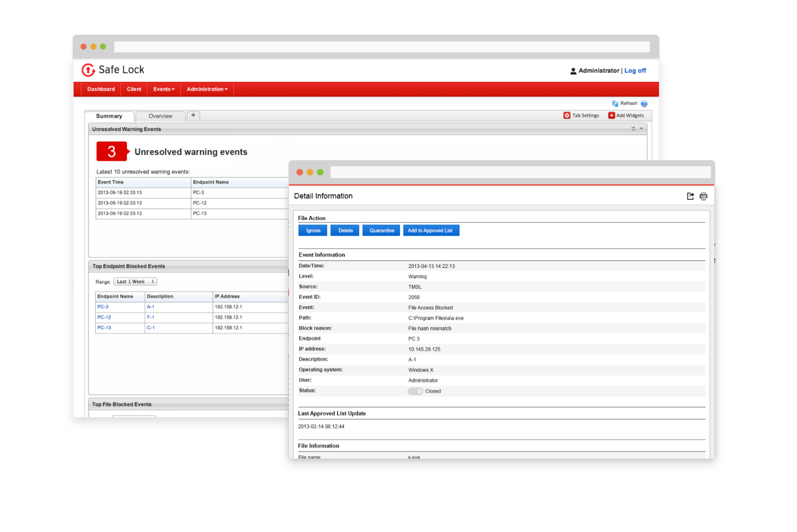Click the 10.145.29.125 IP address value
This screenshot has width=797, height=532.
pyautogui.click(x=424, y=349)
